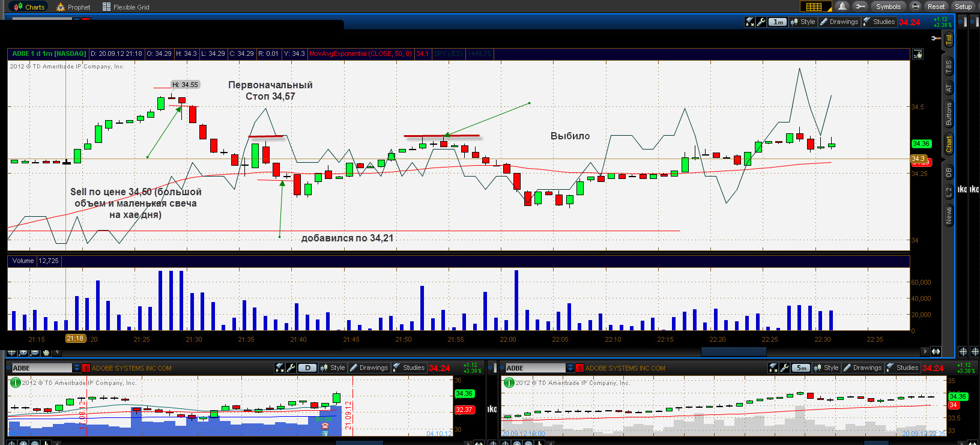Switch to the Flexible Grid tab

point(126,7)
